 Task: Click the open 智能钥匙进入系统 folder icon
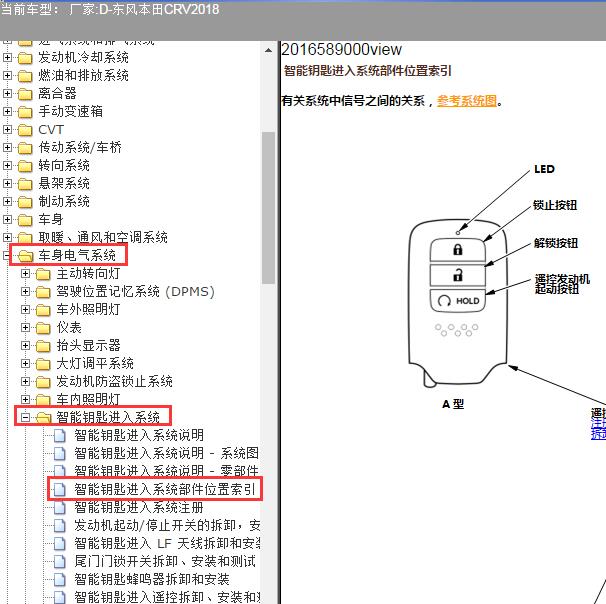click(x=44, y=418)
